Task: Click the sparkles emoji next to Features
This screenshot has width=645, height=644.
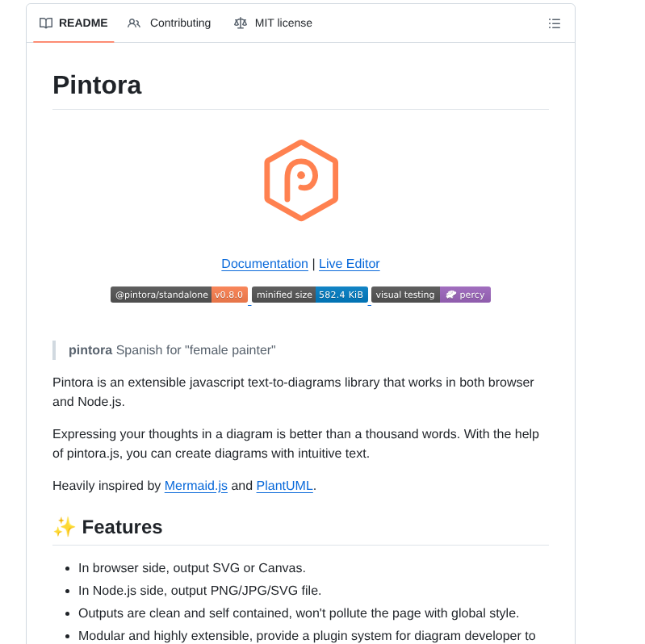Action: (x=64, y=527)
